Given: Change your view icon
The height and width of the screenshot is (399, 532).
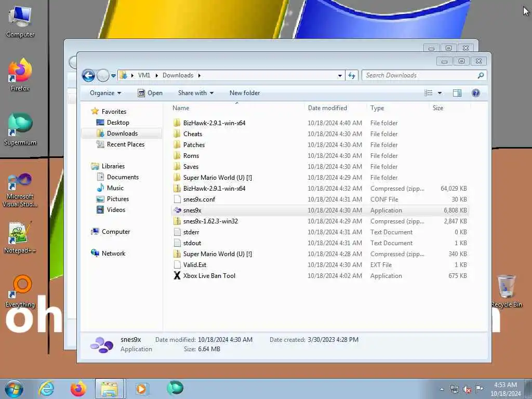Looking at the screenshot, I should tap(429, 93).
